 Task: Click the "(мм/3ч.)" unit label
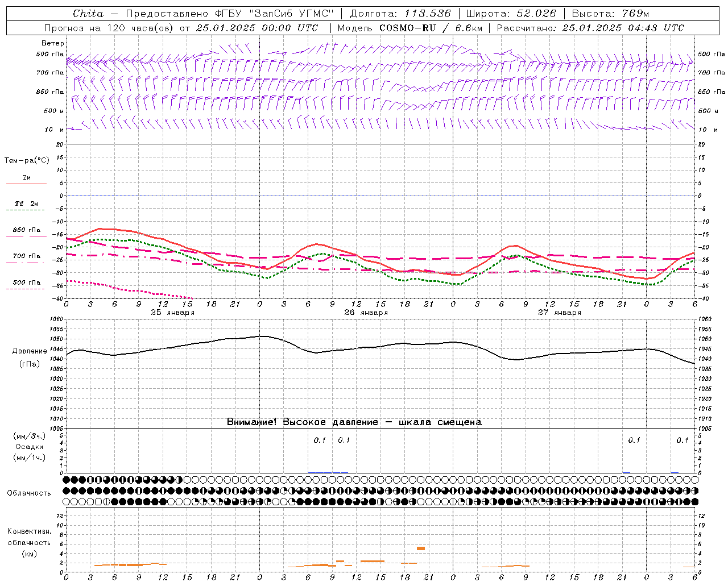pyautogui.click(x=29, y=436)
